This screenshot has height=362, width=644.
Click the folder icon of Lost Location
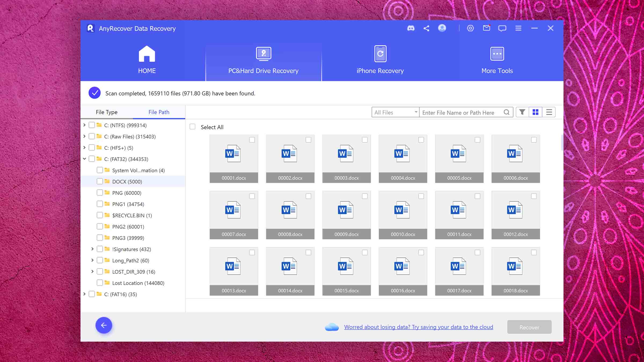107,283
